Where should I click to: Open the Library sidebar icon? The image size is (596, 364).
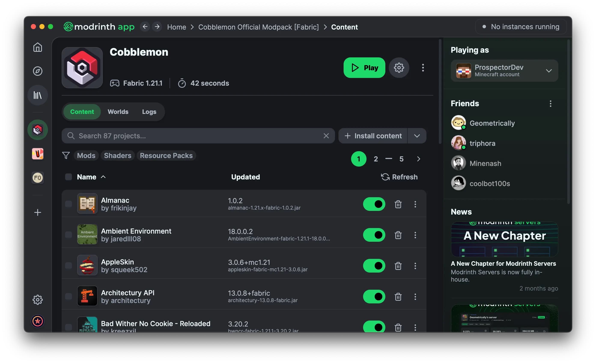coord(37,95)
